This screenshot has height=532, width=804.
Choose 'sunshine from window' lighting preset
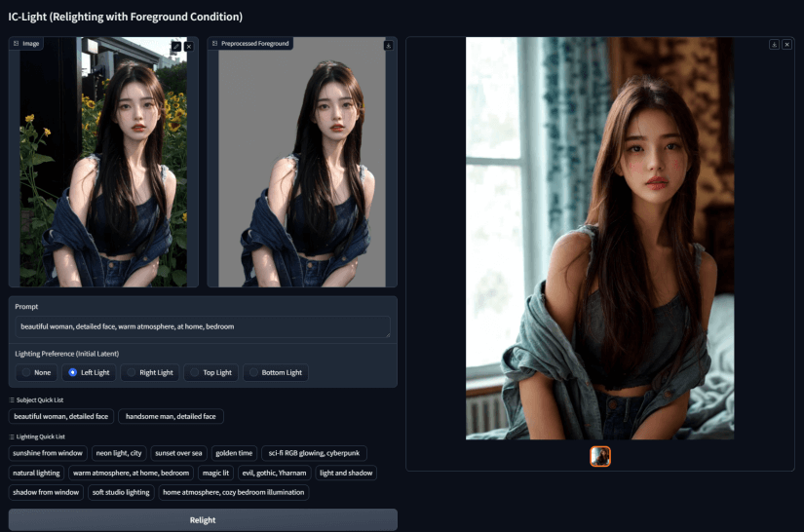click(48, 453)
